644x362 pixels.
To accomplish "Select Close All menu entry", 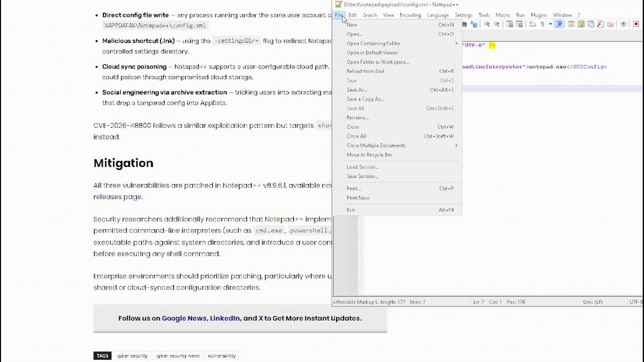I will [x=397, y=136].
